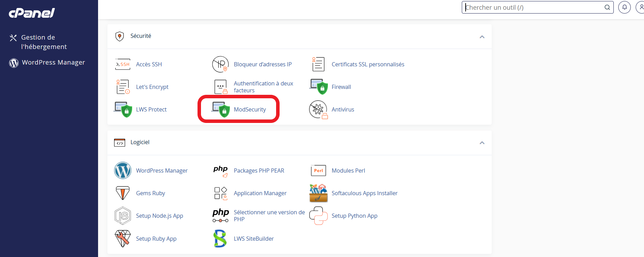
Task: Open the Softaculous Apps Installer link
Action: click(364, 193)
